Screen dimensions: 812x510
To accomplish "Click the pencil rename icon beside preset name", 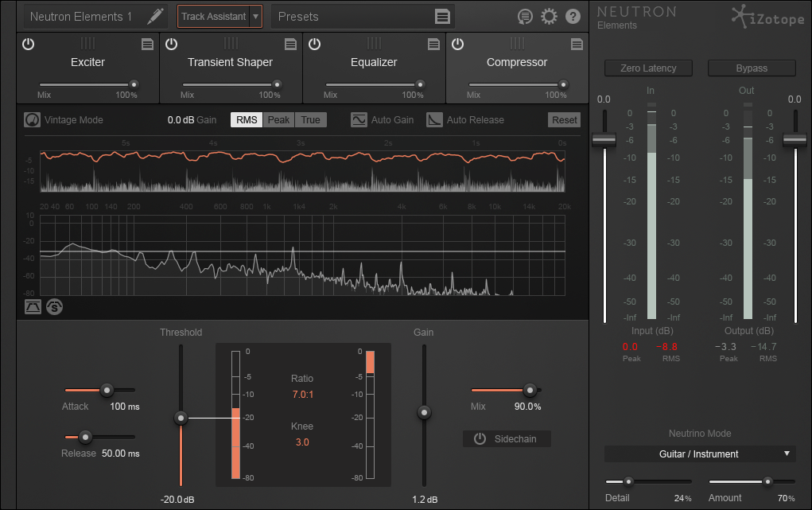I will [155, 16].
